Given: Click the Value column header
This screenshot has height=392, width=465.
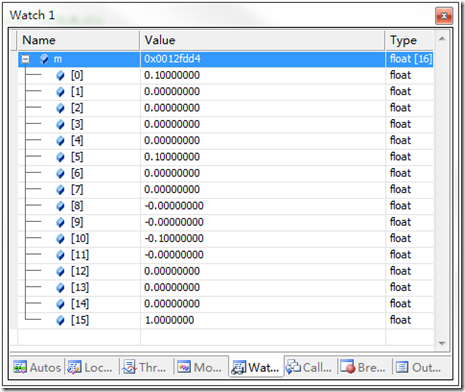Looking at the screenshot, I should [x=262, y=40].
